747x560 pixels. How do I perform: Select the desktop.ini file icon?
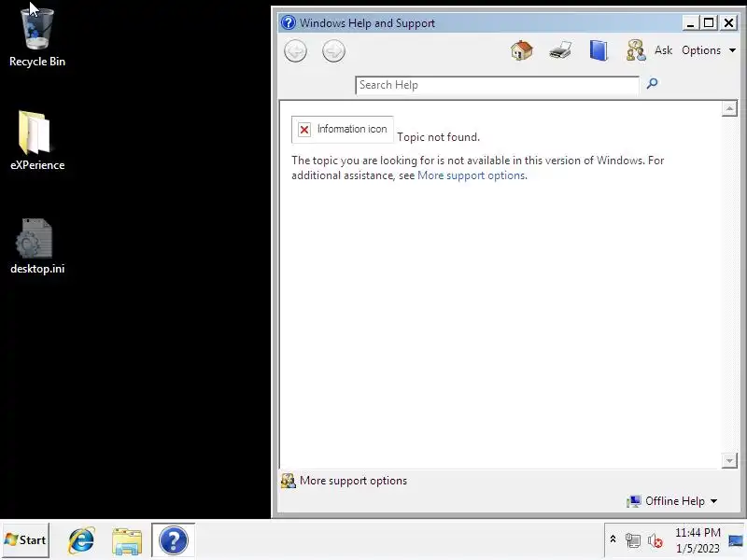pyautogui.click(x=37, y=246)
